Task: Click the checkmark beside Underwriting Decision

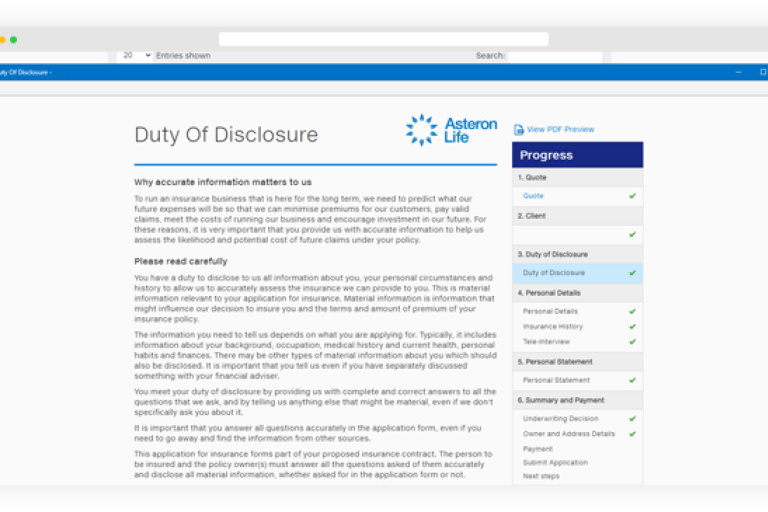Action: coord(632,419)
